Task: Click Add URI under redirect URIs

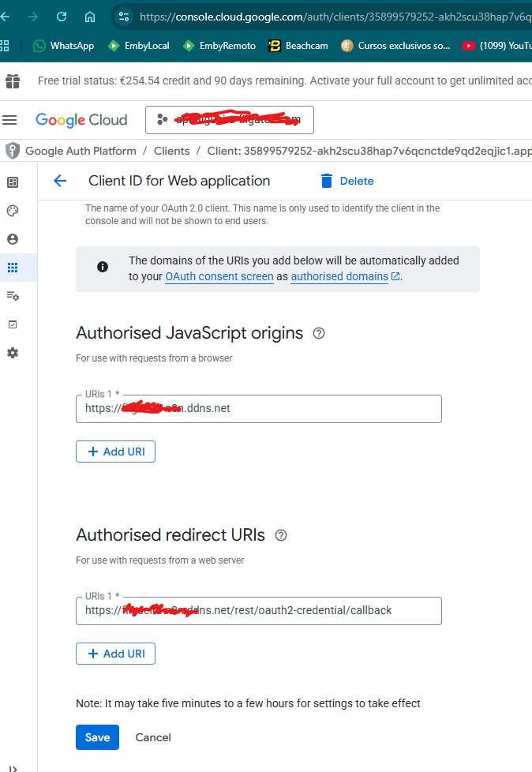Action: pos(115,654)
